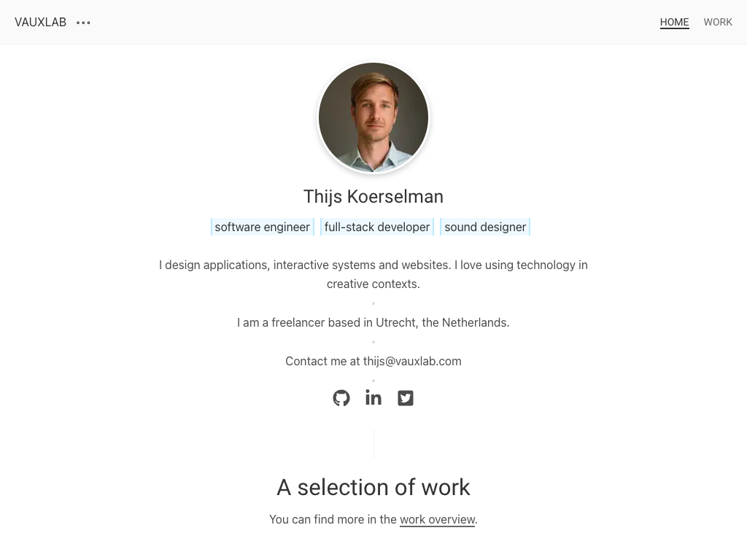This screenshot has height=560, width=747.
Task: Click the VAUXLAB site logo
Action: [41, 23]
